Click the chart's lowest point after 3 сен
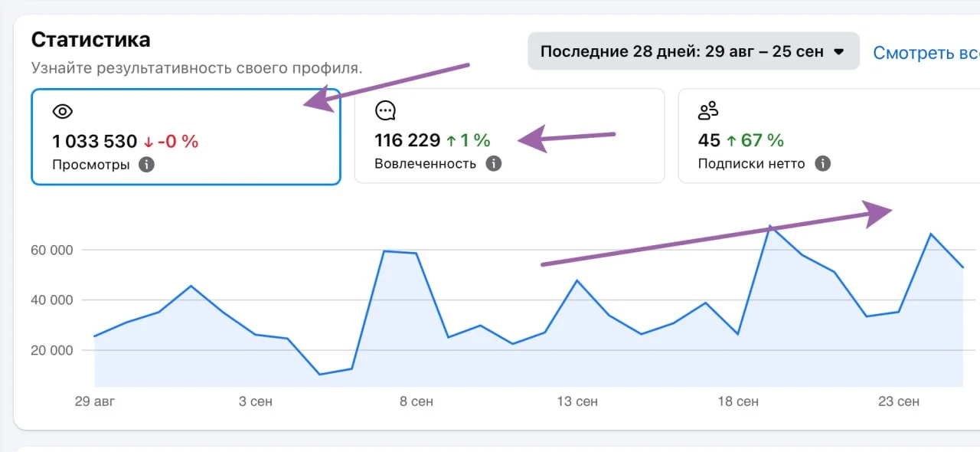 319,374
